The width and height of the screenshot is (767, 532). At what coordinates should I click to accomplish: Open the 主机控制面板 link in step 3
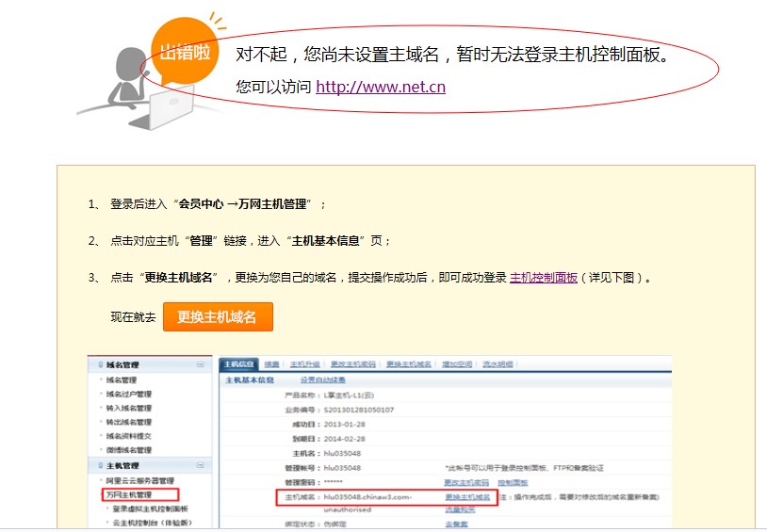[x=543, y=279]
